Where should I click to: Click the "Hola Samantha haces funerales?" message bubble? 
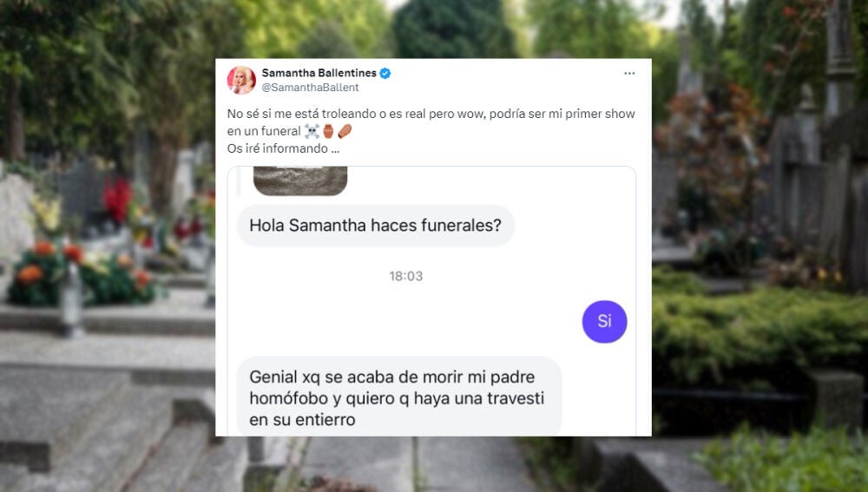pos(375,226)
